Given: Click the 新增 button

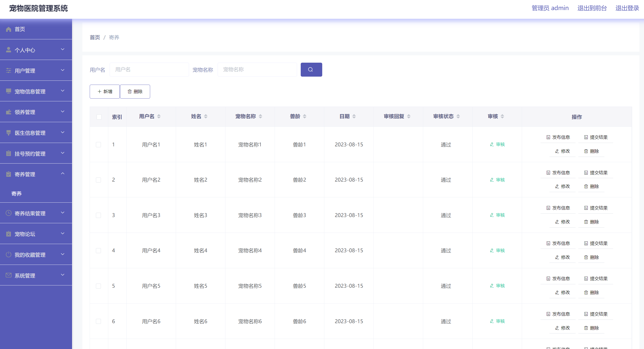Looking at the screenshot, I should [105, 91].
